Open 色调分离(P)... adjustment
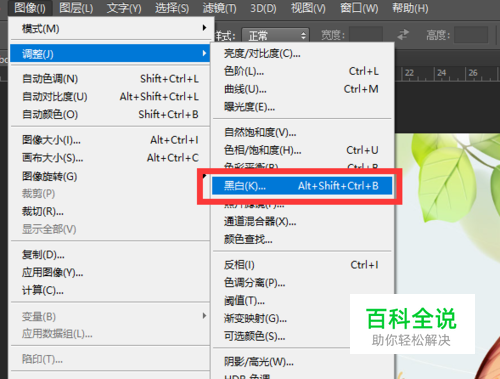500x379 pixels. point(302,283)
